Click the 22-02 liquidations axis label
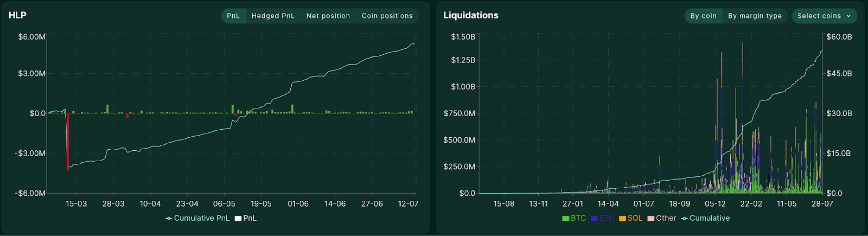Viewport: 868px width, 236px height. point(751,204)
